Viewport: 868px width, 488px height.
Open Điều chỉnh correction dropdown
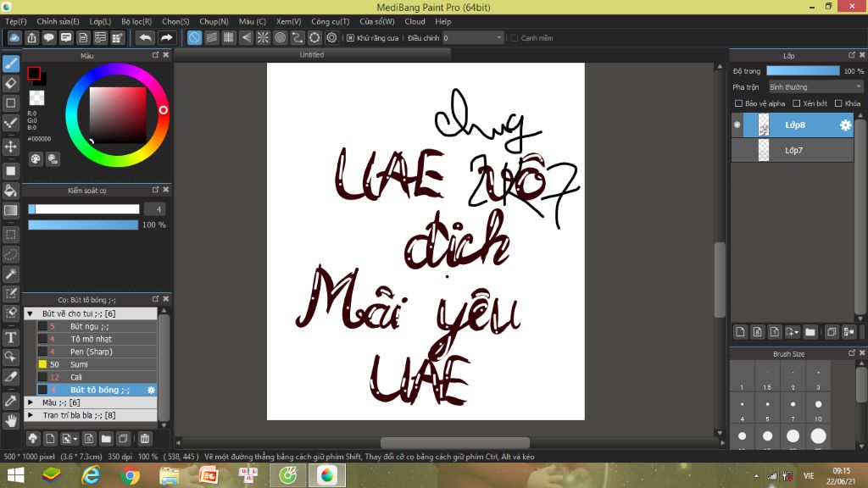pyautogui.click(x=473, y=37)
